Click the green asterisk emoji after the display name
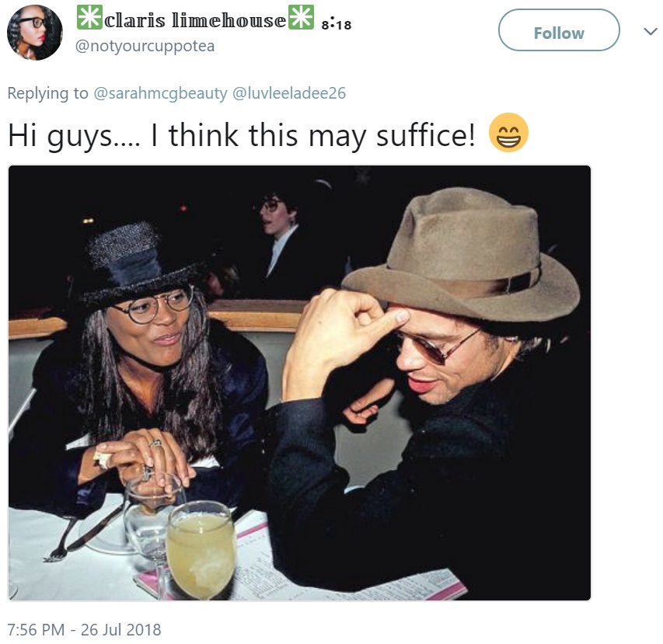The image size is (663, 644). (301, 17)
